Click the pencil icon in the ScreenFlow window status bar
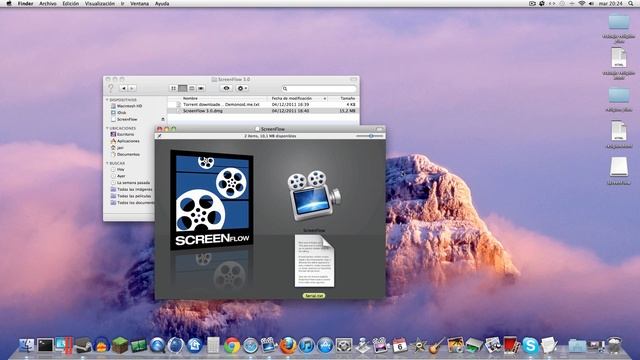This screenshot has height=360, width=640. (160, 136)
